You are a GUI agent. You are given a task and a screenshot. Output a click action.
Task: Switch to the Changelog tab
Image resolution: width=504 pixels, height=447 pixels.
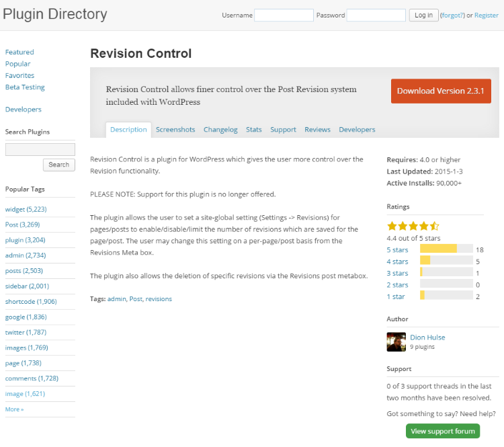pyautogui.click(x=220, y=130)
